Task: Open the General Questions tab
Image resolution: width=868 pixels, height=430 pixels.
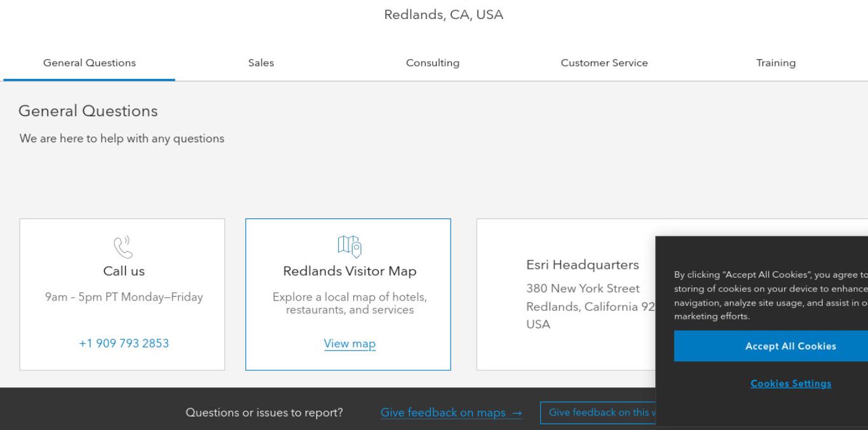Action: coord(89,63)
